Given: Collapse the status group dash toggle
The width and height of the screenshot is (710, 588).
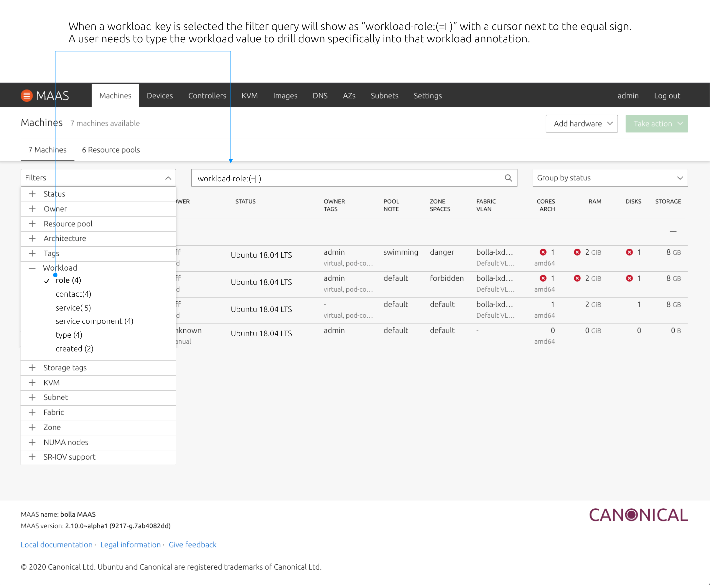Looking at the screenshot, I should (x=673, y=231).
